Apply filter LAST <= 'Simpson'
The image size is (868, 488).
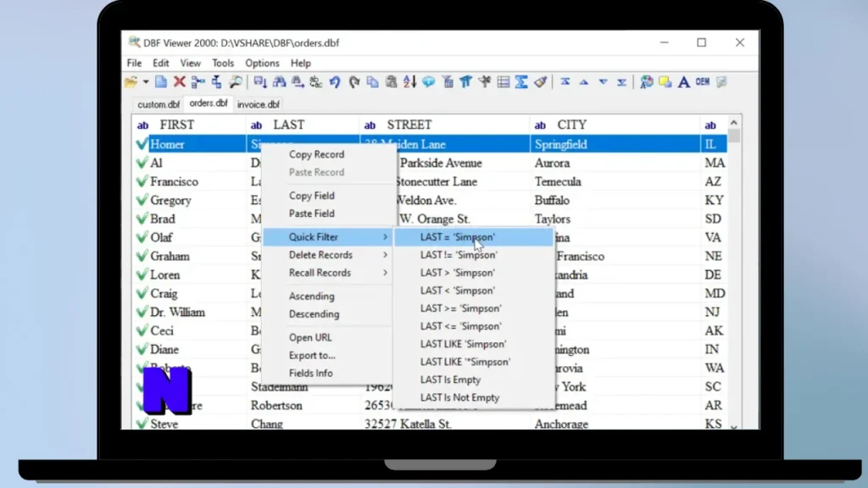tap(474, 326)
